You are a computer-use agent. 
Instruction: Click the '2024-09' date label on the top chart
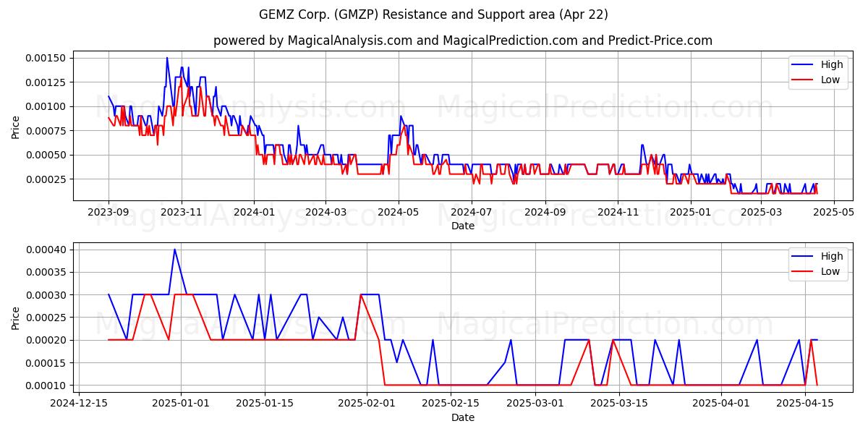pyautogui.click(x=545, y=212)
